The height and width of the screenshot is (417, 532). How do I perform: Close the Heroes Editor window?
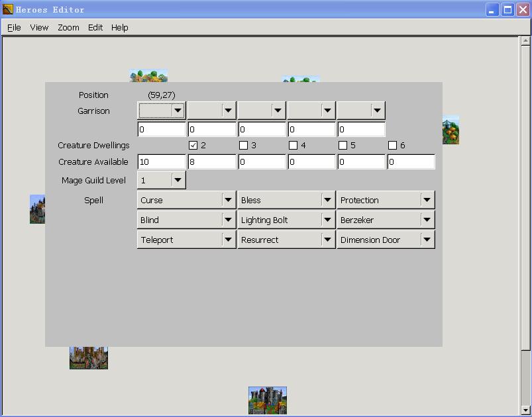(523, 9)
